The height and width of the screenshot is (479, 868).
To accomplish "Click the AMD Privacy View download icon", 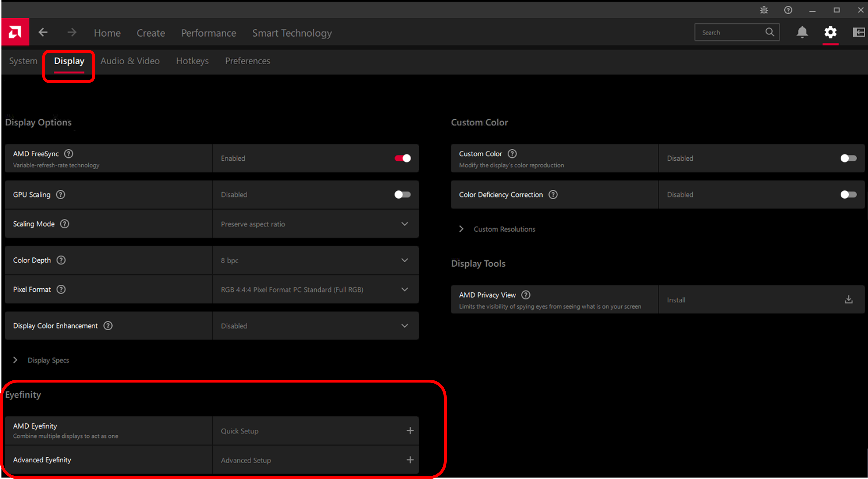I will pyautogui.click(x=848, y=300).
